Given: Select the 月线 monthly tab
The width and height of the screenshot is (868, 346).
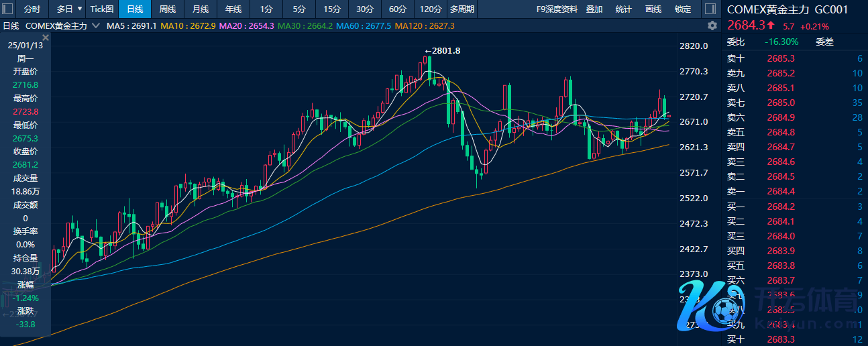Looking at the screenshot, I should 201,9.
